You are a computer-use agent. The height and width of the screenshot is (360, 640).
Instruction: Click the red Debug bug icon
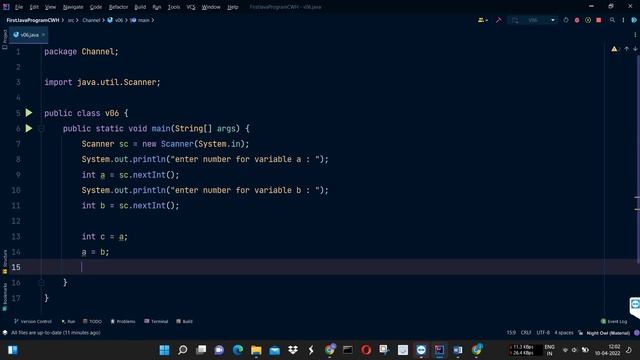coord(577,20)
